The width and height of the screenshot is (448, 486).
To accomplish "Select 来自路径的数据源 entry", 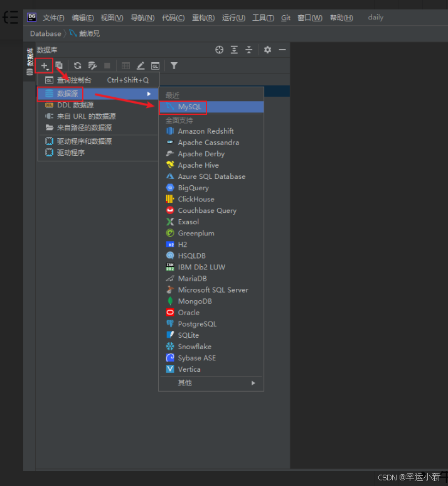I will click(99, 127).
